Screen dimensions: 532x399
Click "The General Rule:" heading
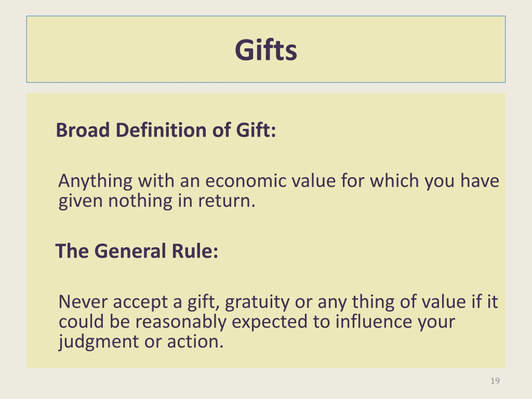click(137, 251)
